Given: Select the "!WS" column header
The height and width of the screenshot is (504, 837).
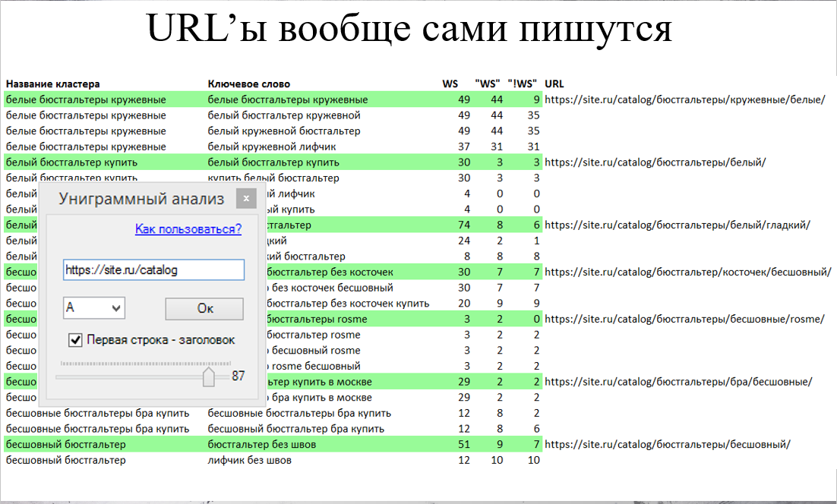Looking at the screenshot, I should pos(523,83).
